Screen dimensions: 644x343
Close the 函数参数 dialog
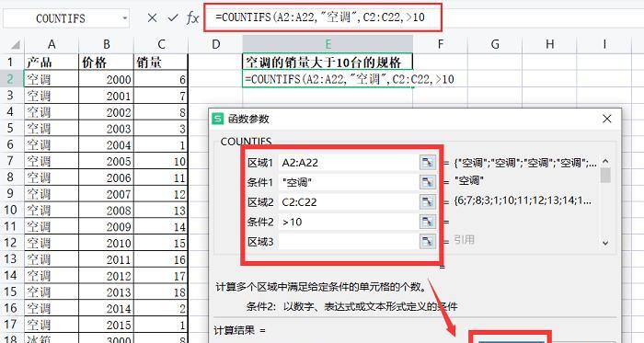pos(607,119)
